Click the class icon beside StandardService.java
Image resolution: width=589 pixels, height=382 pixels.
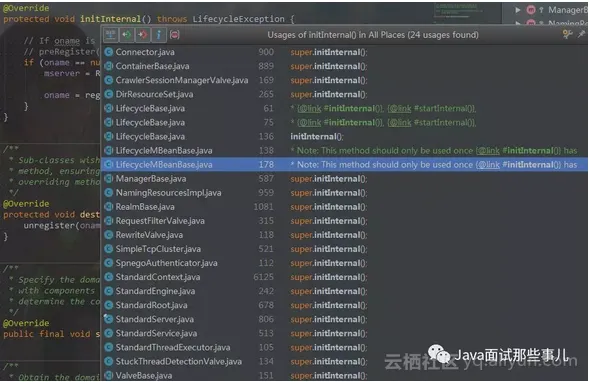tap(109, 334)
